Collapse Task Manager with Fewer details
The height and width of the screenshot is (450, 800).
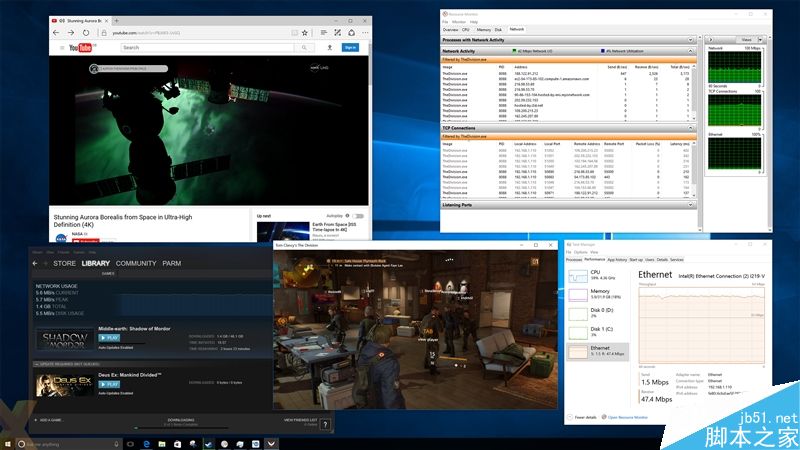pos(582,417)
